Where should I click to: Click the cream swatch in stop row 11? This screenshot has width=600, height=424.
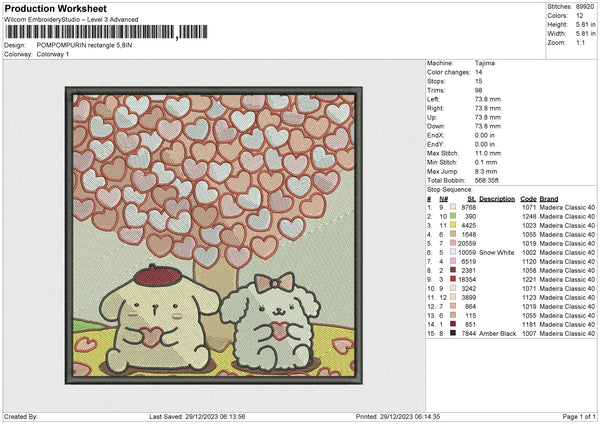tap(453, 297)
